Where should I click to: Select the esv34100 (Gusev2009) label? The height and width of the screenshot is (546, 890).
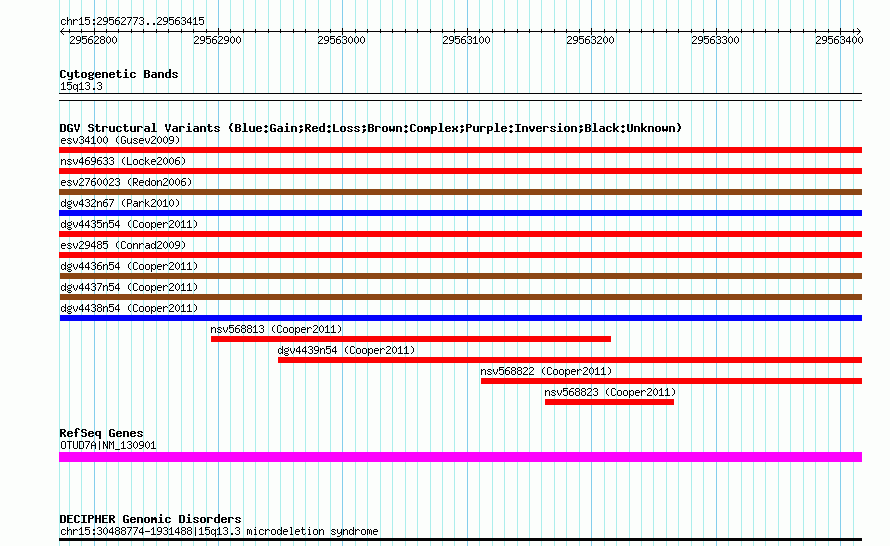tap(120, 140)
